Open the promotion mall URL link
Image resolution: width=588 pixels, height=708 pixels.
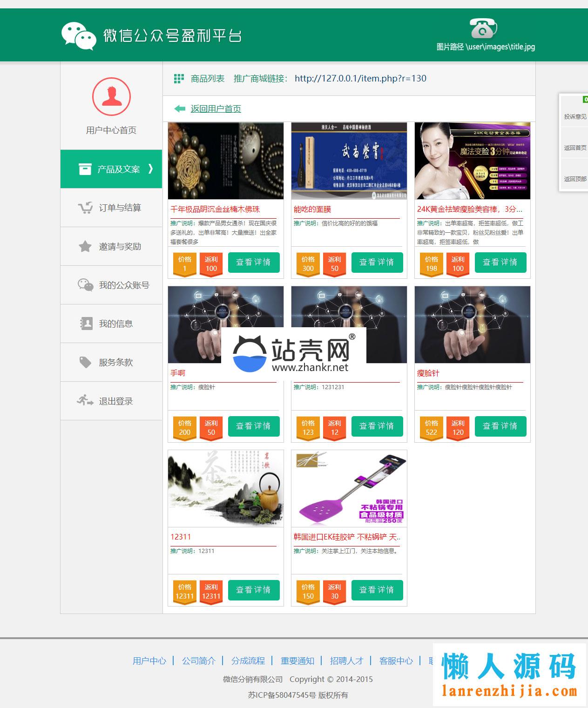click(360, 79)
